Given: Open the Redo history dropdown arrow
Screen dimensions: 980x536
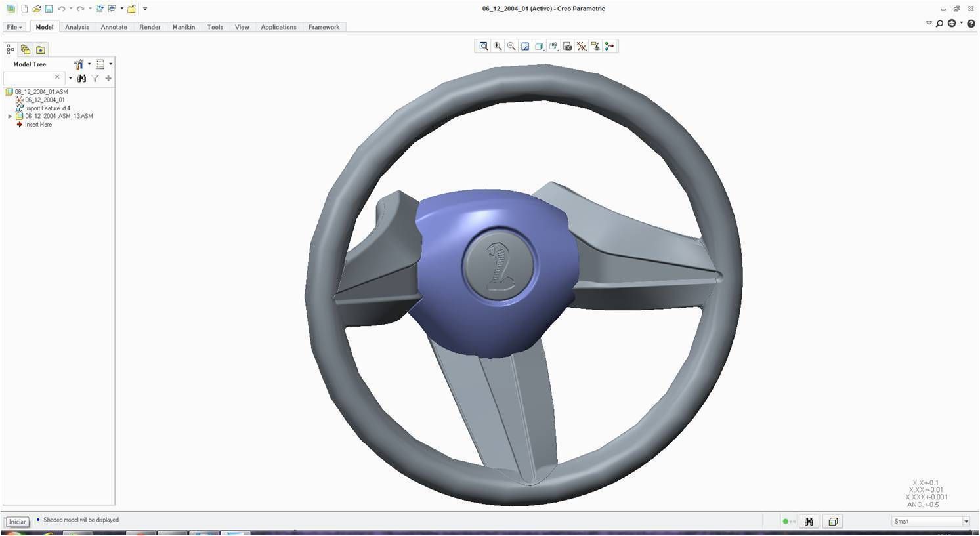Looking at the screenshot, I should 90,9.
